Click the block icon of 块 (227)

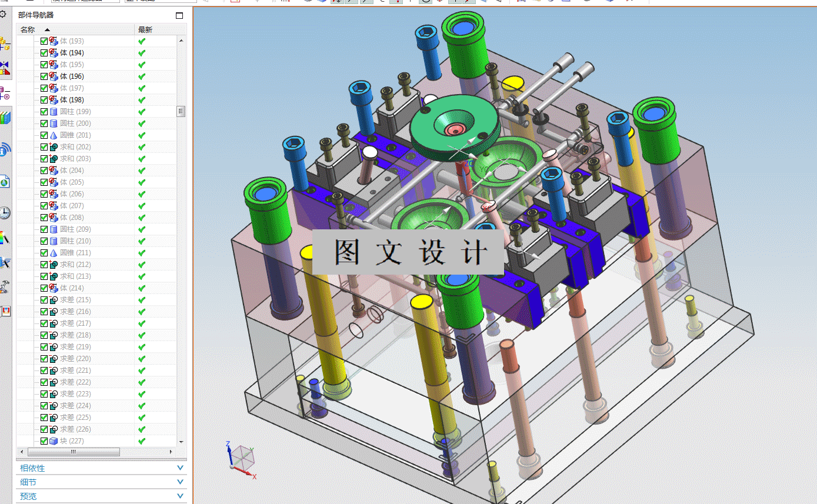54,441
